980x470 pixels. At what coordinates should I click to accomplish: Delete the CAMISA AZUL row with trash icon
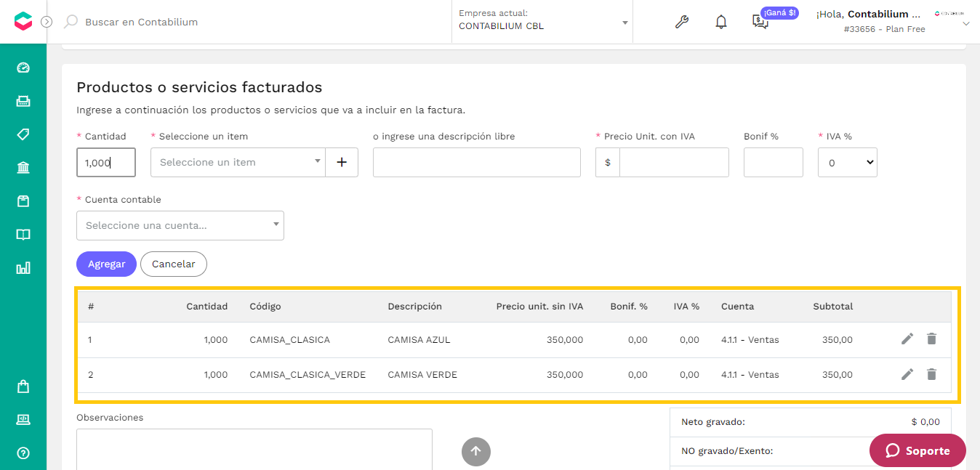[x=931, y=339]
